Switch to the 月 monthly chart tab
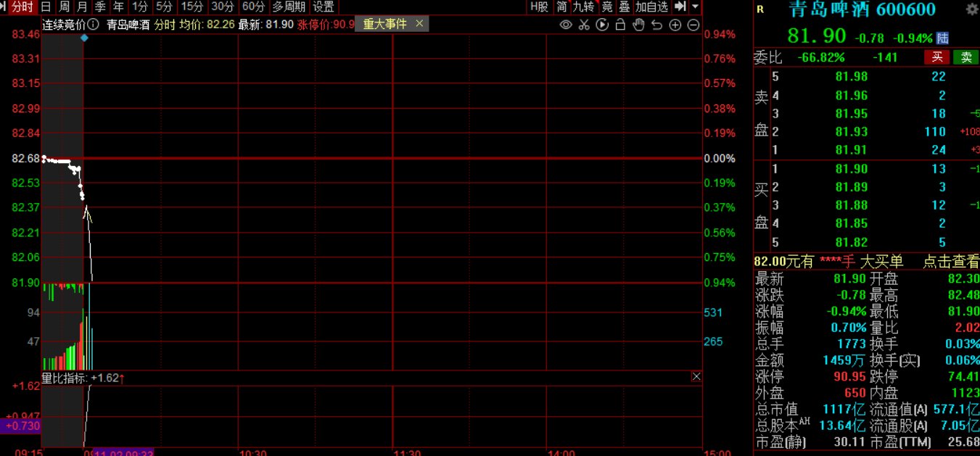The height and width of the screenshot is (456, 980). [x=82, y=7]
